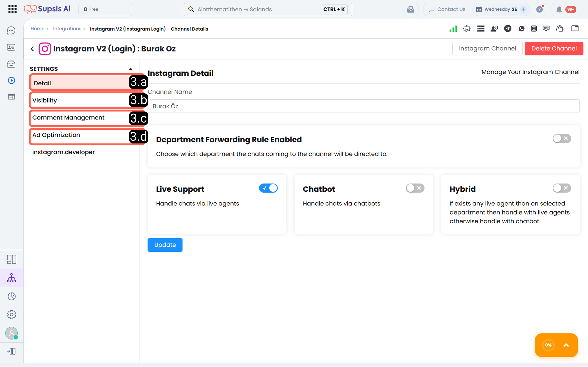Expand the sidebar with arrow icon
This screenshot has height=367, width=588.
point(11,351)
